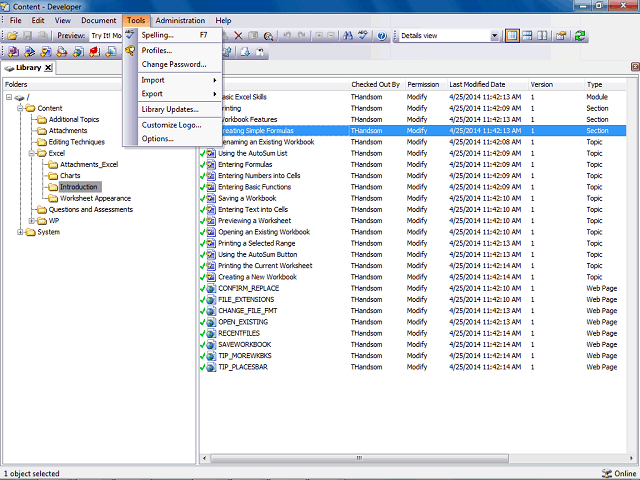Click the document download arrow toolbar icon
Screen dimensions: 640x480
(245, 51)
